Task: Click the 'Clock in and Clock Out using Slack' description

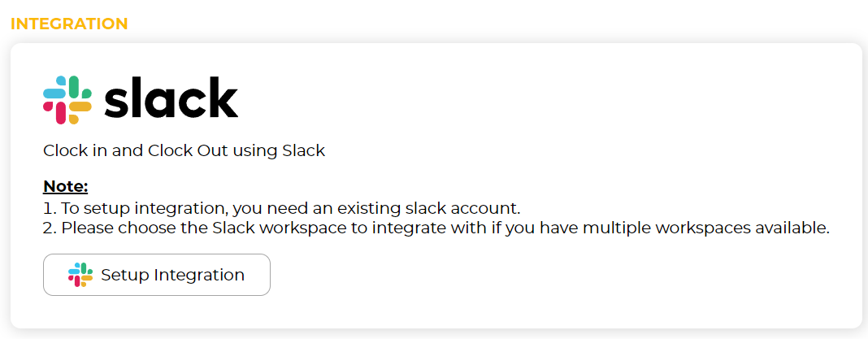Action: click(x=184, y=150)
